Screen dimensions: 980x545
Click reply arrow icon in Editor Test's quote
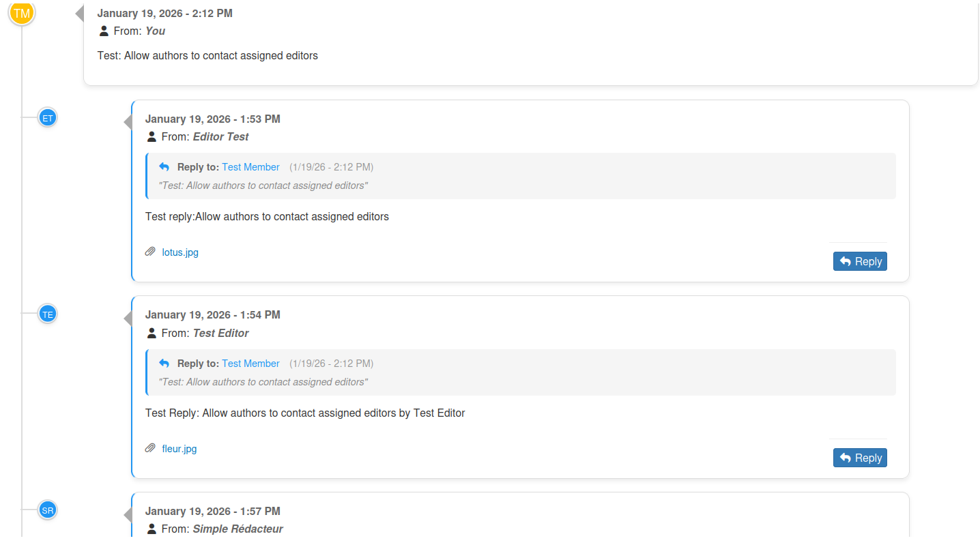click(164, 167)
